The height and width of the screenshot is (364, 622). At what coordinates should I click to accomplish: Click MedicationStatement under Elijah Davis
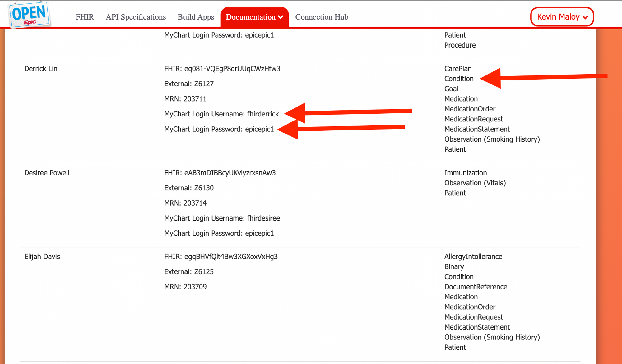[x=477, y=327]
